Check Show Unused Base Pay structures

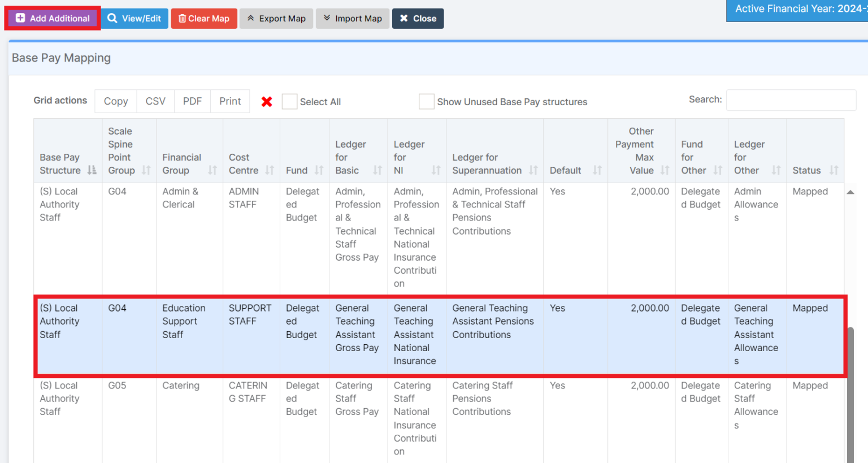click(427, 102)
